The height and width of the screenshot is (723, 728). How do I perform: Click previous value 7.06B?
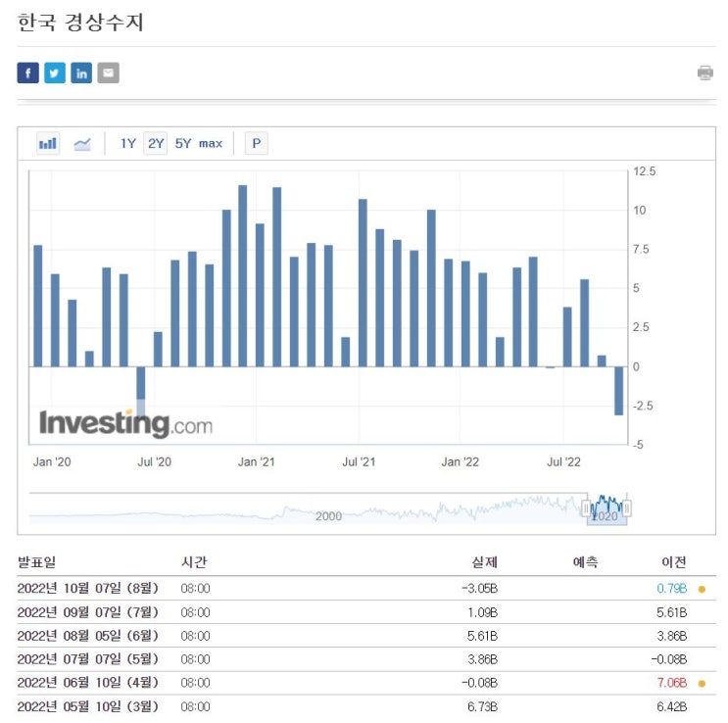pos(671,683)
